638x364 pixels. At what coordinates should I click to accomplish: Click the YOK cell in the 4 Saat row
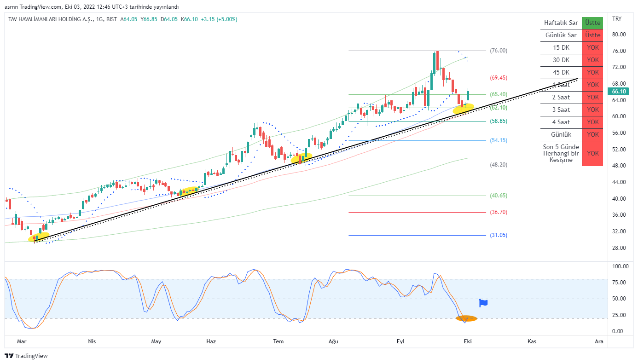click(x=592, y=122)
